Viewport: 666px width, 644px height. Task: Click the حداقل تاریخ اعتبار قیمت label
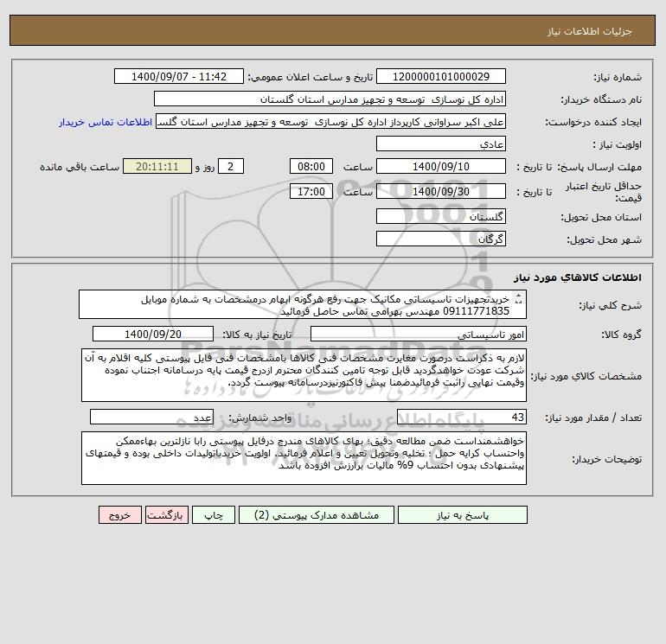pyautogui.click(x=604, y=192)
